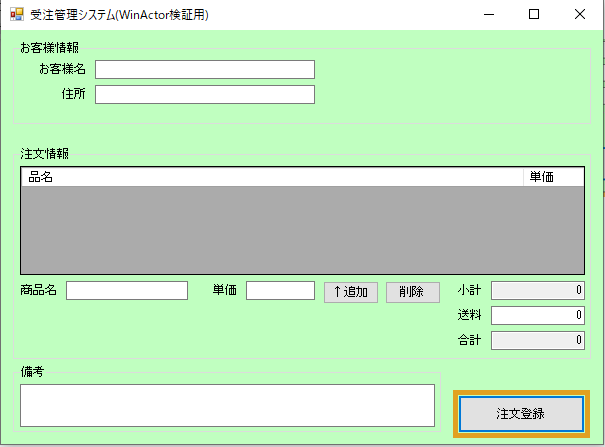Screen dimensions: 605x447
Task: Click the 単価 column header in grid
Action: (x=553, y=177)
